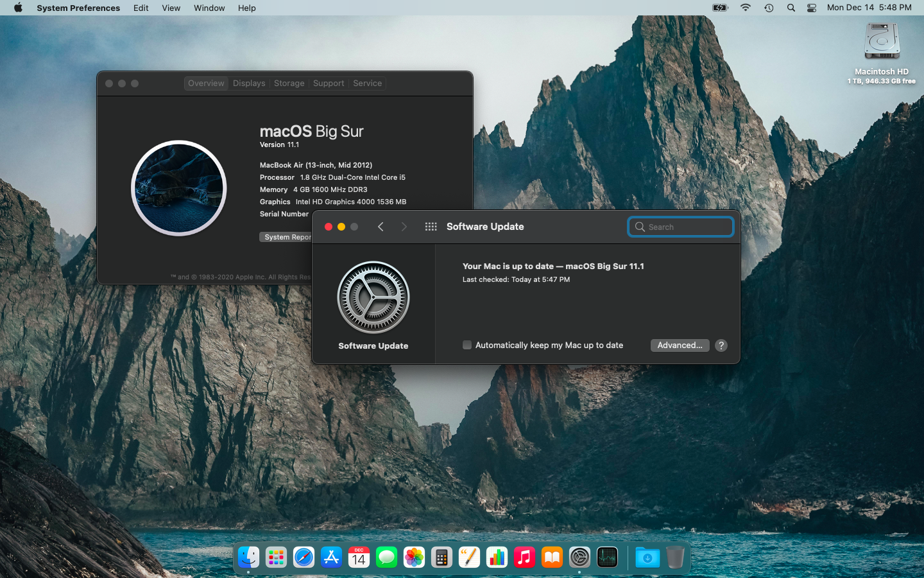Open Pages from the Dock
The width and height of the screenshot is (924, 578).
coord(469,557)
